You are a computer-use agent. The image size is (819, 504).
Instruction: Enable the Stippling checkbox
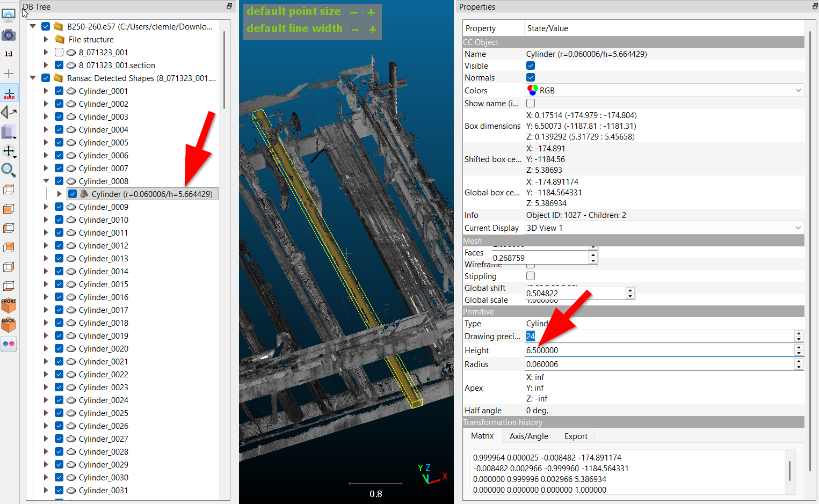point(531,276)
